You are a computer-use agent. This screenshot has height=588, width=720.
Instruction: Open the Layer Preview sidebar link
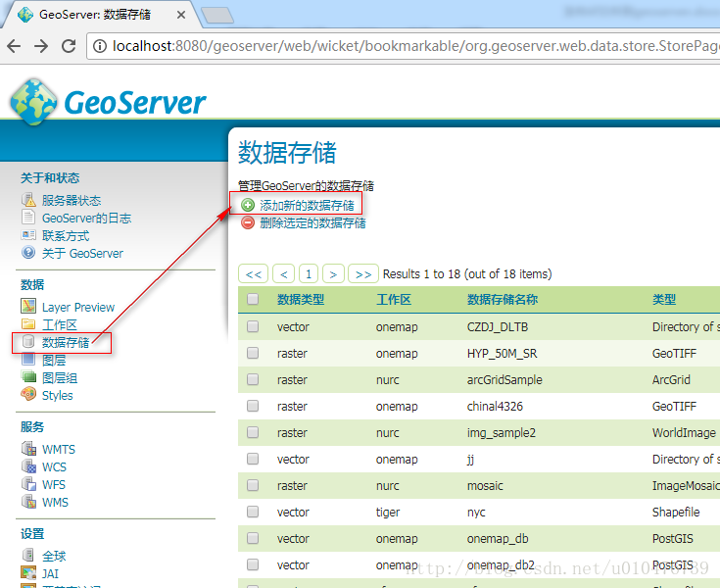point(78,307)
